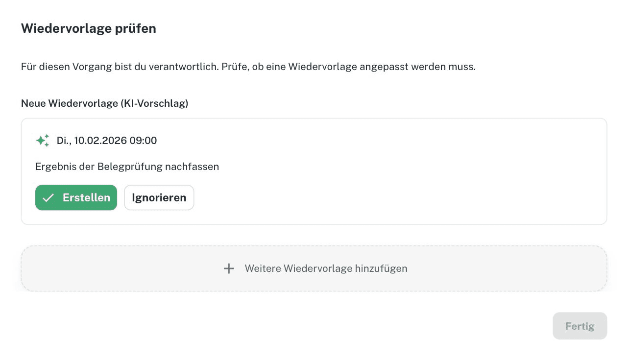This screenshot has height=364, width=630.
Task: Click the Neue Wiedervorlage (KI-Vorschlag) label
Action: pyautogui.click(x=104, y=103)
